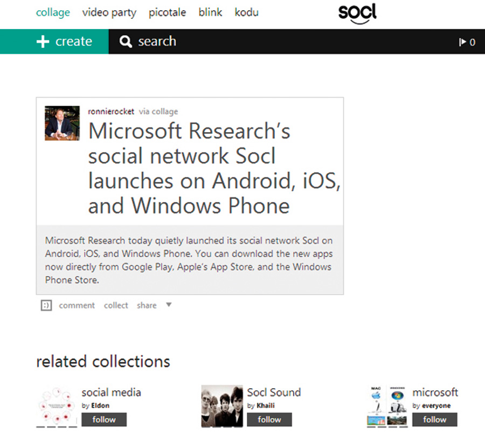Click the comment link under the post
The width and height of the screenshot is (485, 448).
tap(77, 305)
